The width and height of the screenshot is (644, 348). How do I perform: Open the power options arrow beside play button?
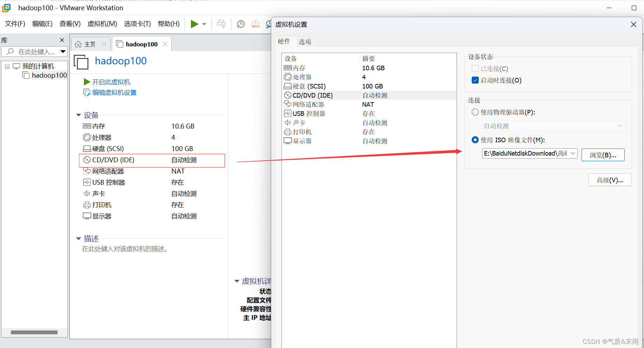point(204,24)
